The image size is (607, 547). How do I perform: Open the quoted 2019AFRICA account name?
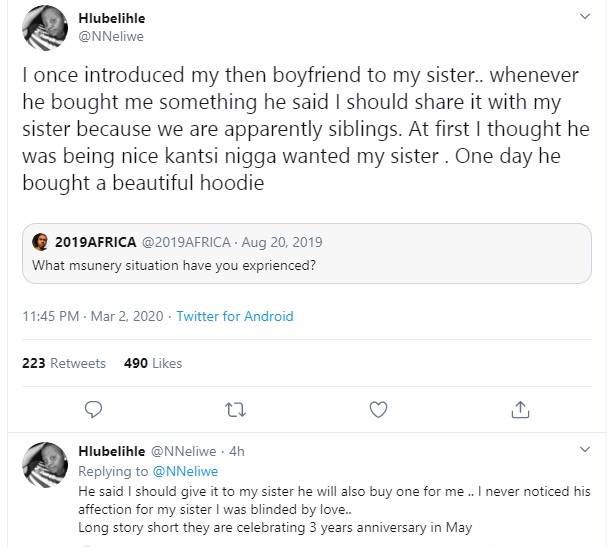click(94, 241)
